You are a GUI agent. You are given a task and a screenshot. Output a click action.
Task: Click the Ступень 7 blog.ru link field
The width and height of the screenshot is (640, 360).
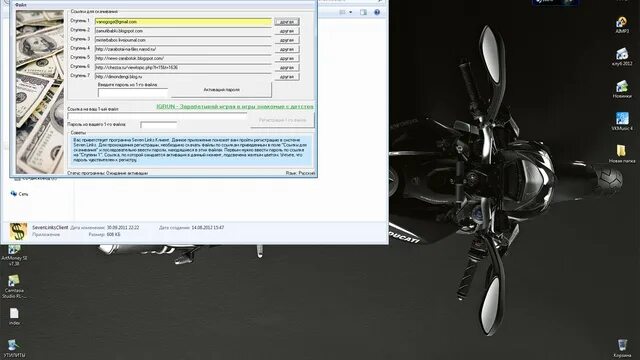pos(183,76)
